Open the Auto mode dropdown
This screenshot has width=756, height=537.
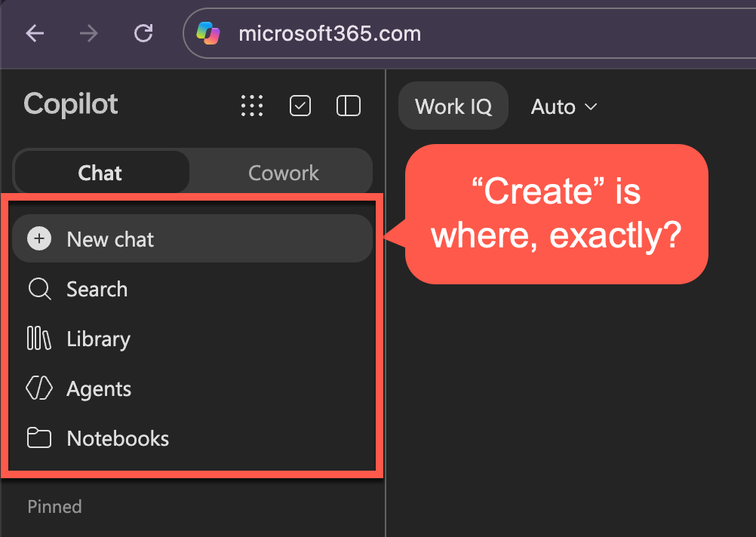click(x=564, y=106)
